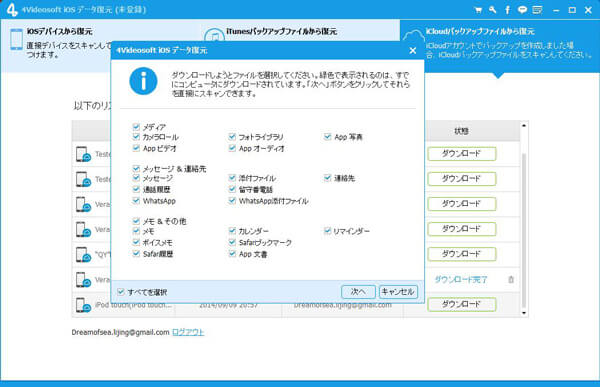600x387 pixels.
Task: Click the 状態 column header
Action: tap(461, 131)
